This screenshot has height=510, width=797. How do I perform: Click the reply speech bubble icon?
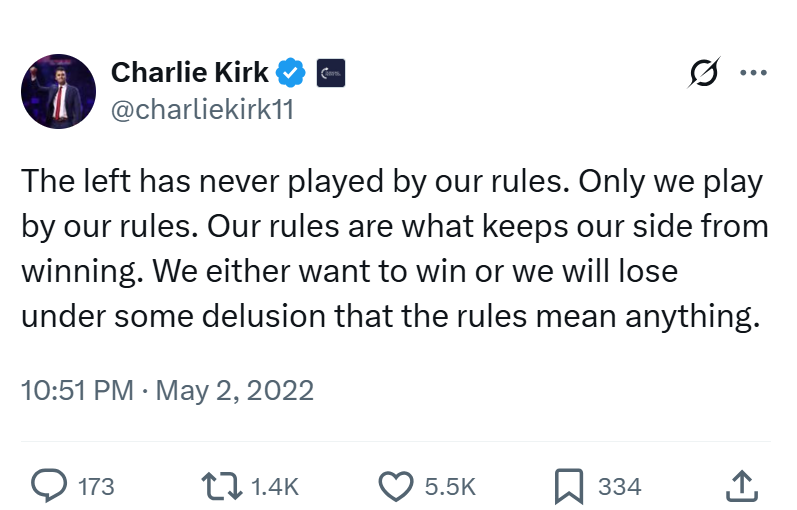(49, 486)
